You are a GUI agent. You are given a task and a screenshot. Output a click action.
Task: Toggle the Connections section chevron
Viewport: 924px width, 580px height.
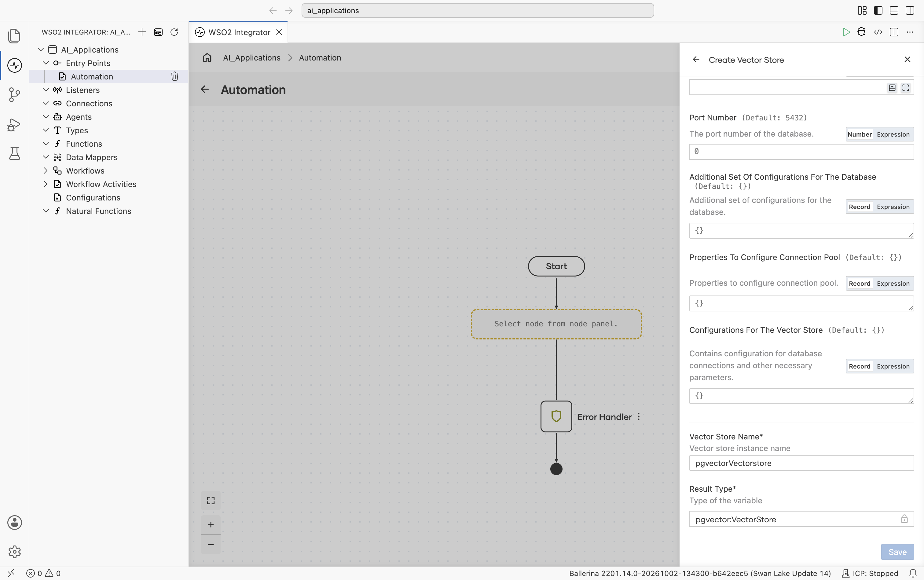[x=46, y=103]
